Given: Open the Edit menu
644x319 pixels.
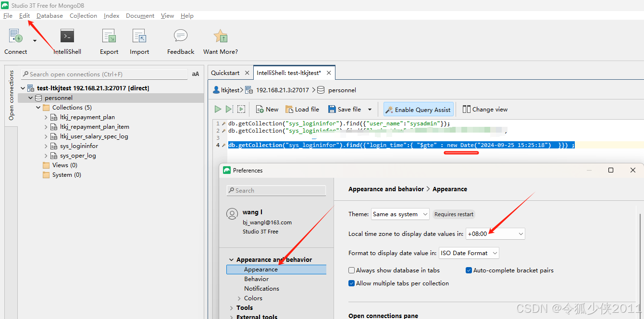Looking at the screenshot, I should tap(25, 15).
